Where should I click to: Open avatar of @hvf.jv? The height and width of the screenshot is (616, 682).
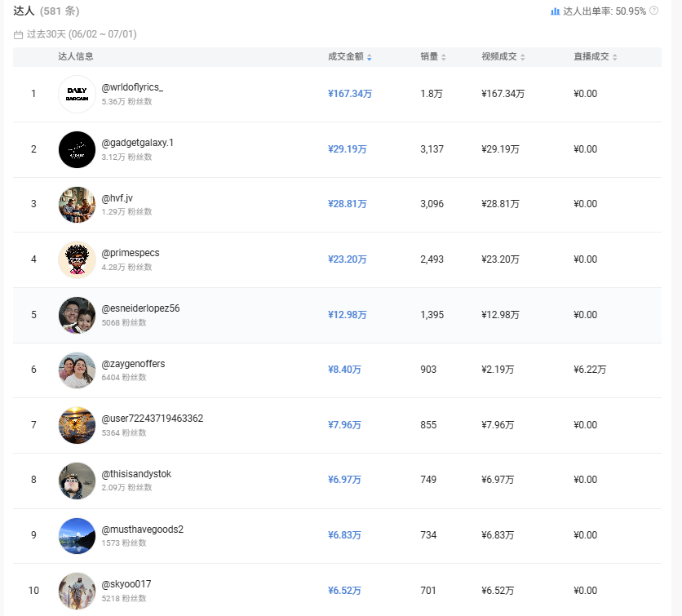(77, 205)
